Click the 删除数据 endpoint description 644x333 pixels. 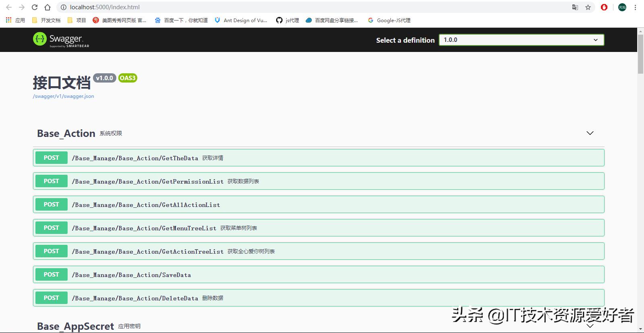click(x=213, y=298)
